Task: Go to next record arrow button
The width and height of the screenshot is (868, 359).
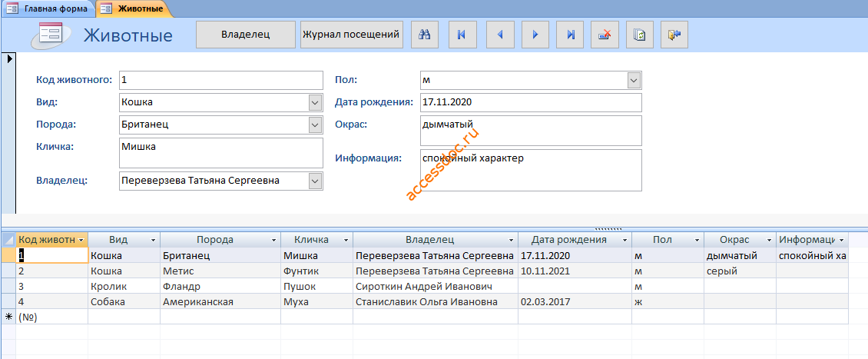Action: [535, 35]
